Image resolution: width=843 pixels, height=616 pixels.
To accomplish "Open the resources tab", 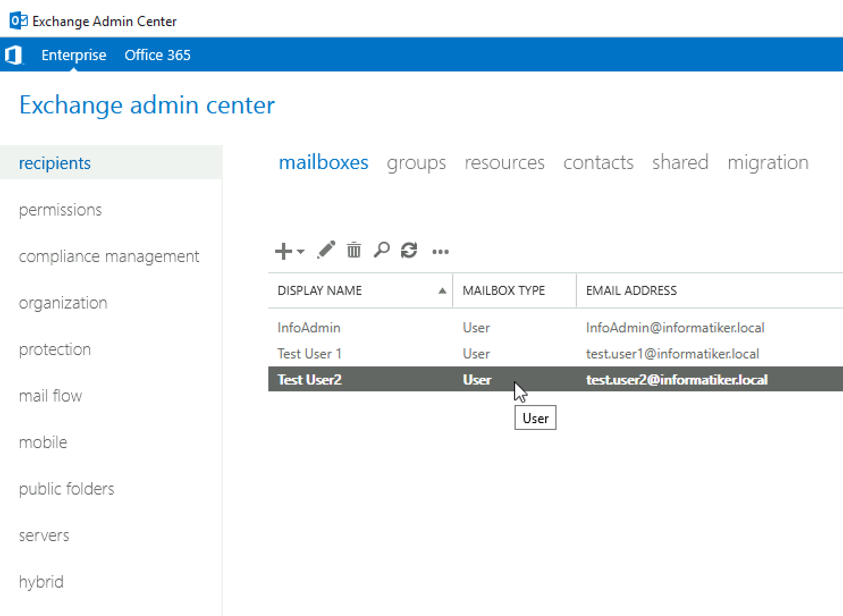I will point(504,163).
